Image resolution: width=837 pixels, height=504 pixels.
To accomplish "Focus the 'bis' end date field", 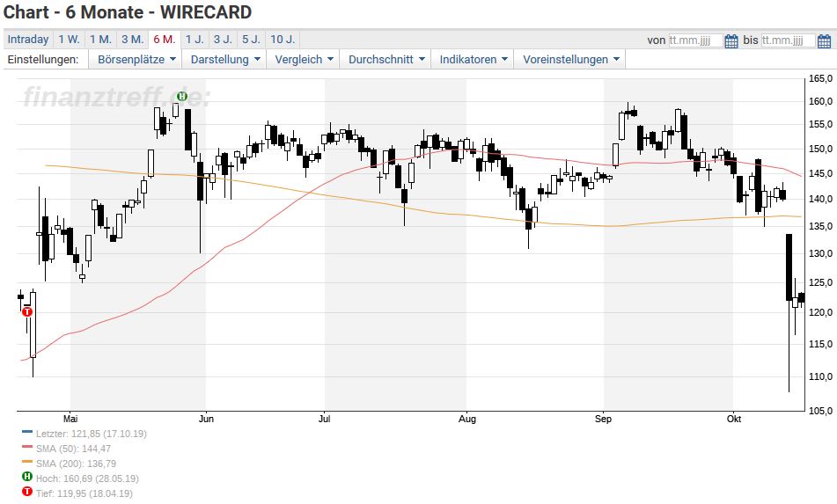I will 789,40.
